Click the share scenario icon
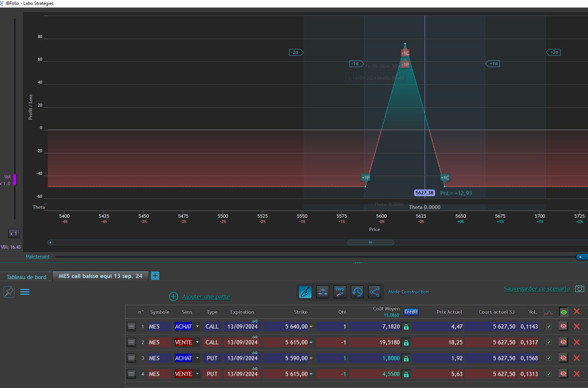588x388 pixels. point(375,292)
